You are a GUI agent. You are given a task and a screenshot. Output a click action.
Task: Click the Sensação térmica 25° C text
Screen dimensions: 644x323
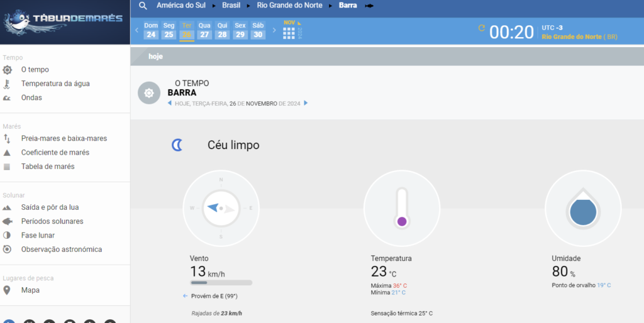tap(401, 314)
